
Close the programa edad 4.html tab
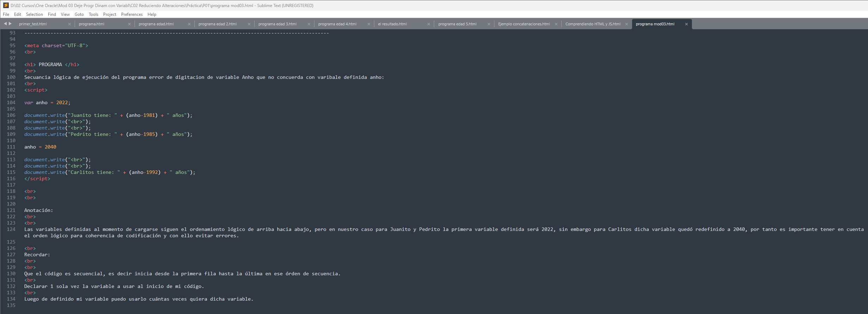tap(369, 24)
